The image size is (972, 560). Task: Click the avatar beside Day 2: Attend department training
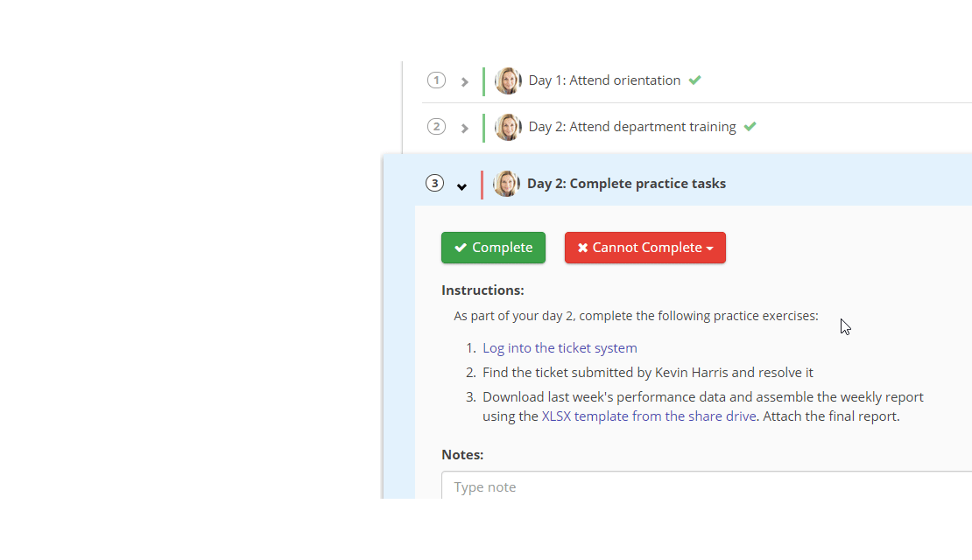tap(508, 127)
